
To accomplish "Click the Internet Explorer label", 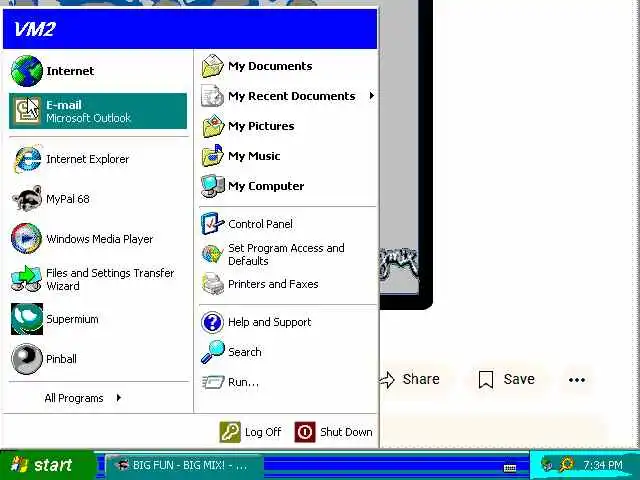I will 88,159.
